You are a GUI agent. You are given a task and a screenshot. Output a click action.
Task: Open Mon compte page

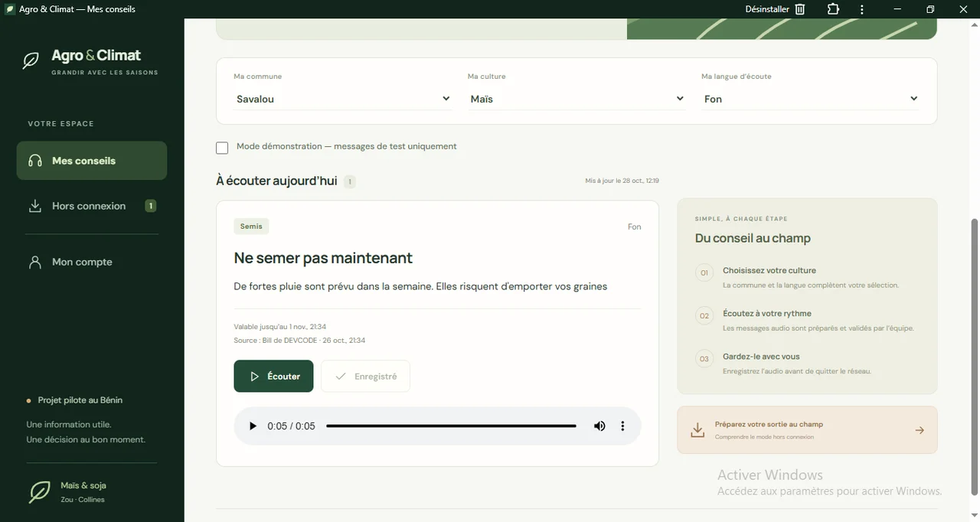tap(92, 262)
